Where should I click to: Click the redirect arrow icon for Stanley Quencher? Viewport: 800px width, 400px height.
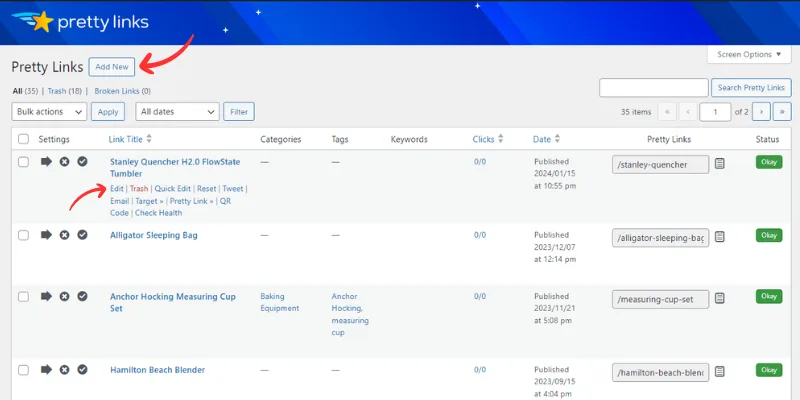pyautogui.click(x=45, y=161)
